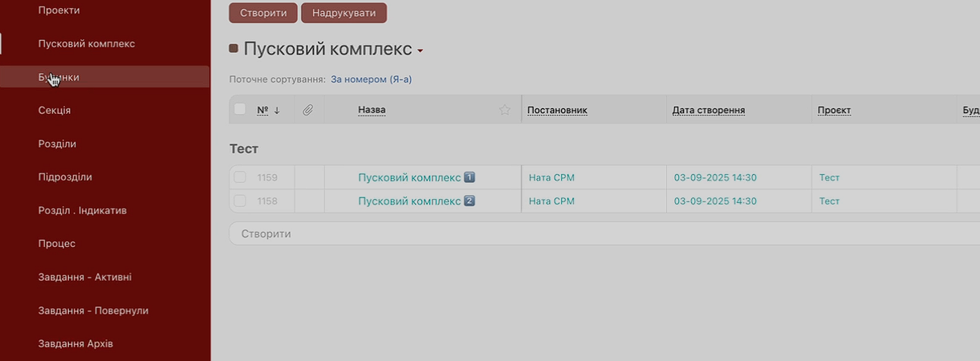This screenshot has width=980, height=361.
Task: Click the star favorite icon in header
Action: (505, 110)
